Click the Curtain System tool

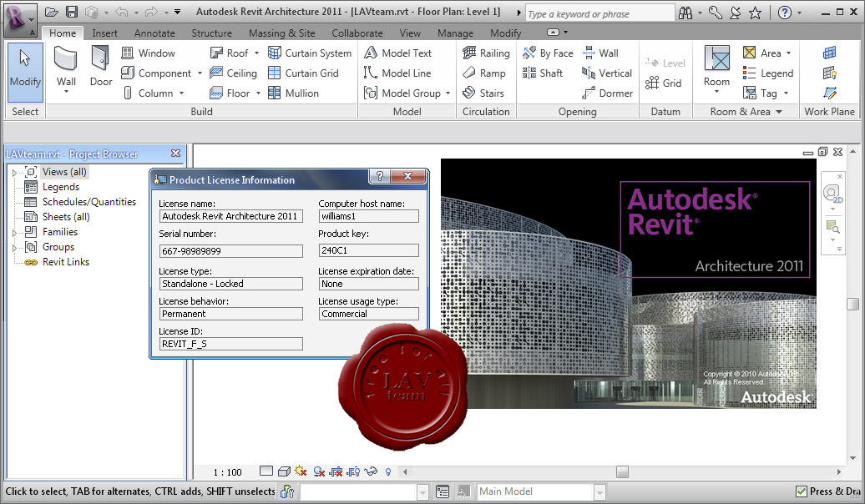point(310,53)
